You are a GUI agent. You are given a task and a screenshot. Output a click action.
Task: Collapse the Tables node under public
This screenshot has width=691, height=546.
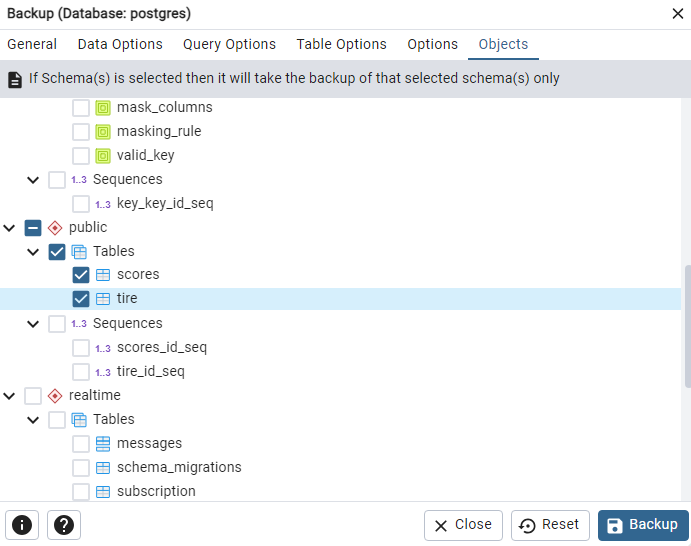(34, 252)
